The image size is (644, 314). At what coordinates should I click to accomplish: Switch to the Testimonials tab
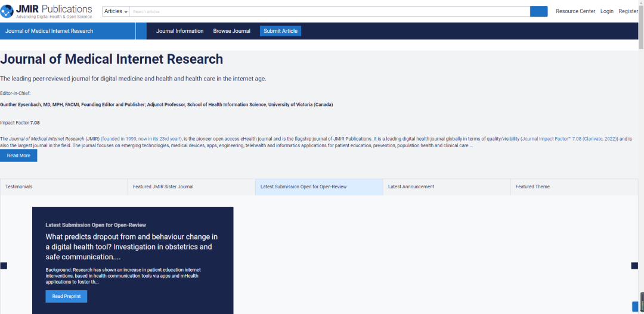(x=64, y=186)
